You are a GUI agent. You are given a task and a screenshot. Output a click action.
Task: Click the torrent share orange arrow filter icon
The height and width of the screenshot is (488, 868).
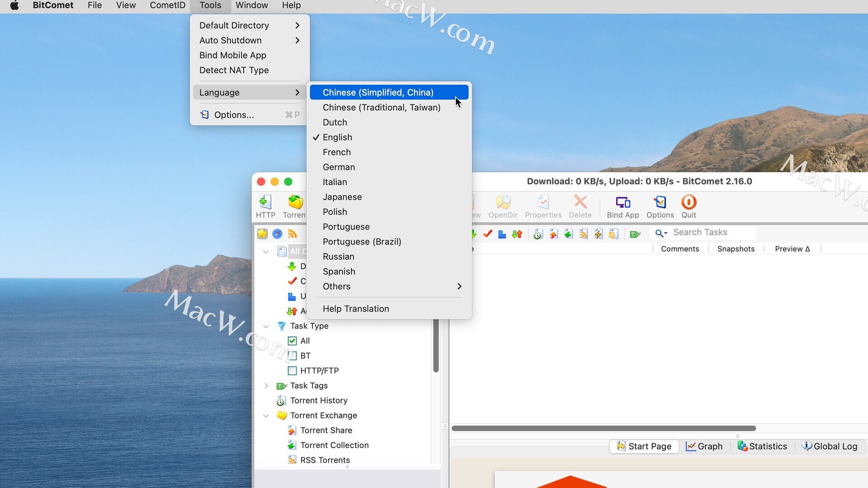click(x=553, y=234)
